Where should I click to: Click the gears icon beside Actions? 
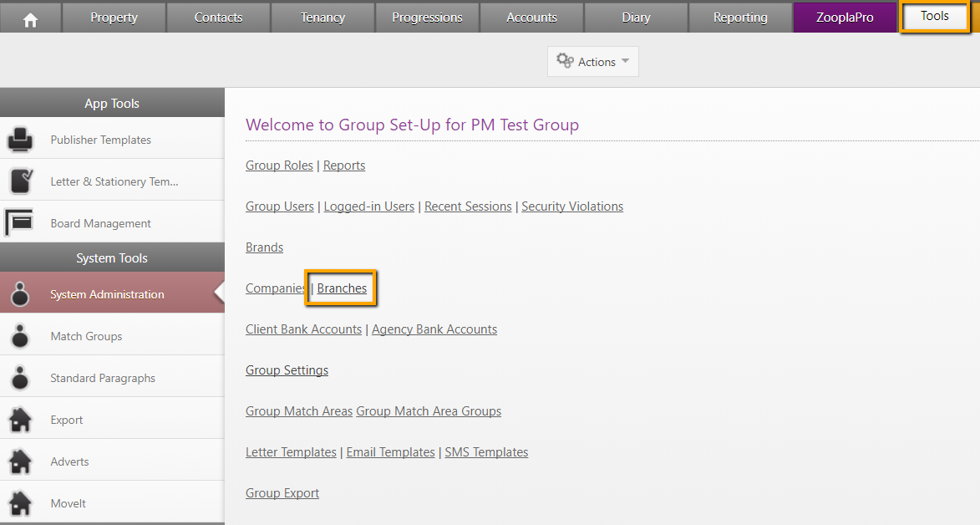(565, 61)
